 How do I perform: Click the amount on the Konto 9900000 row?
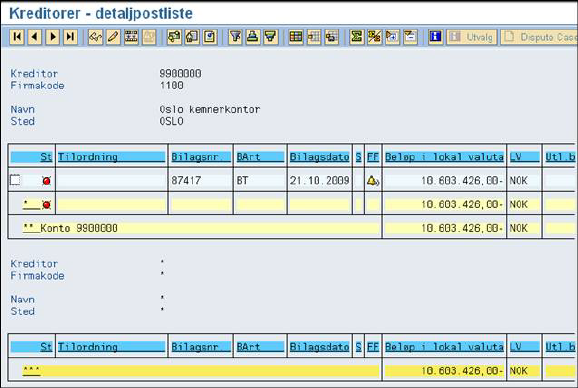pos(462,228)
